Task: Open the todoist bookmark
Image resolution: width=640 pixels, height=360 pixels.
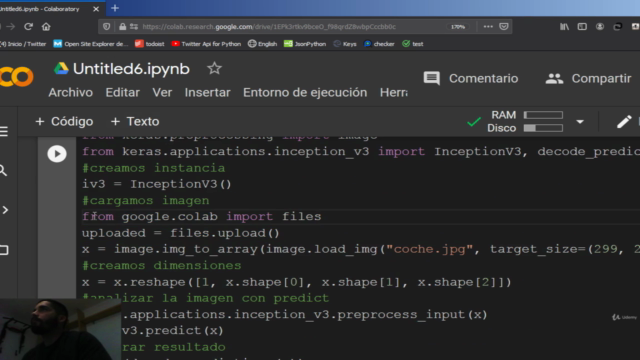Action: click(x=150, y=44)
